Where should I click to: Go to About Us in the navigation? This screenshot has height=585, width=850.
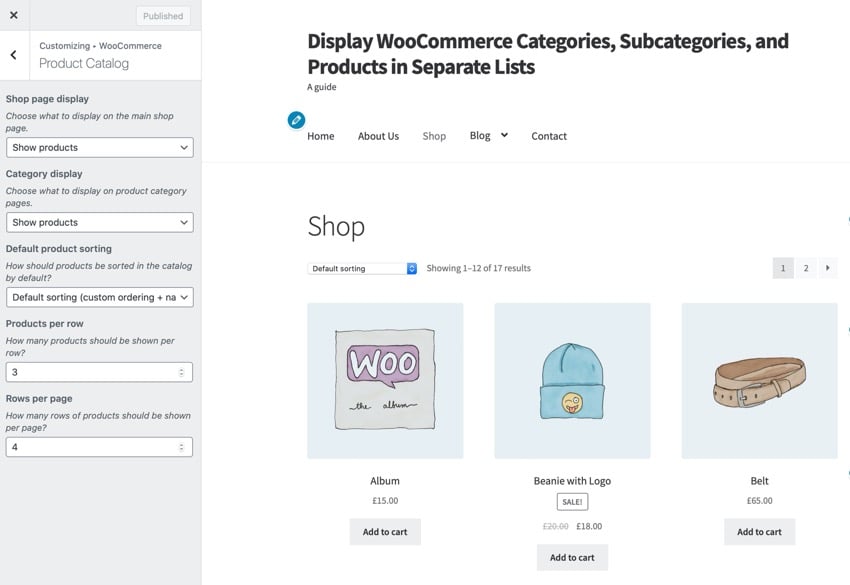click(378, 135)
